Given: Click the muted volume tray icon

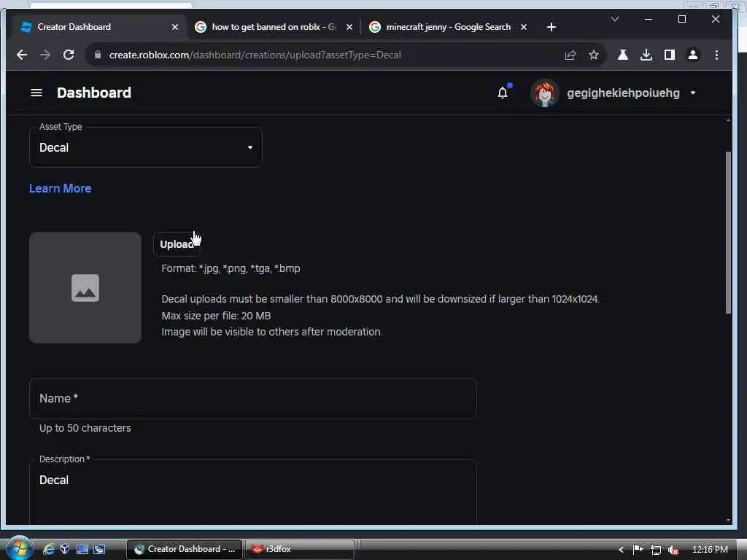Looking at the screenshot, I should (673, 550).
